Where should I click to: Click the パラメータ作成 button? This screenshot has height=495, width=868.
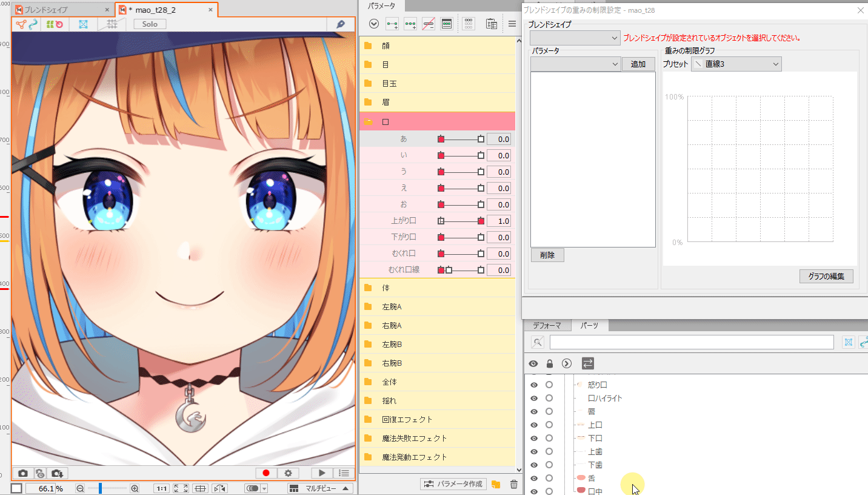point(453,484)
